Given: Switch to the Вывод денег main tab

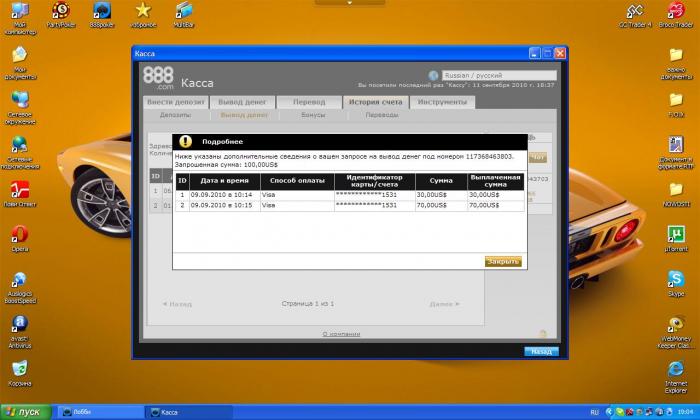Looking at the screenshot, I should 242,102.
